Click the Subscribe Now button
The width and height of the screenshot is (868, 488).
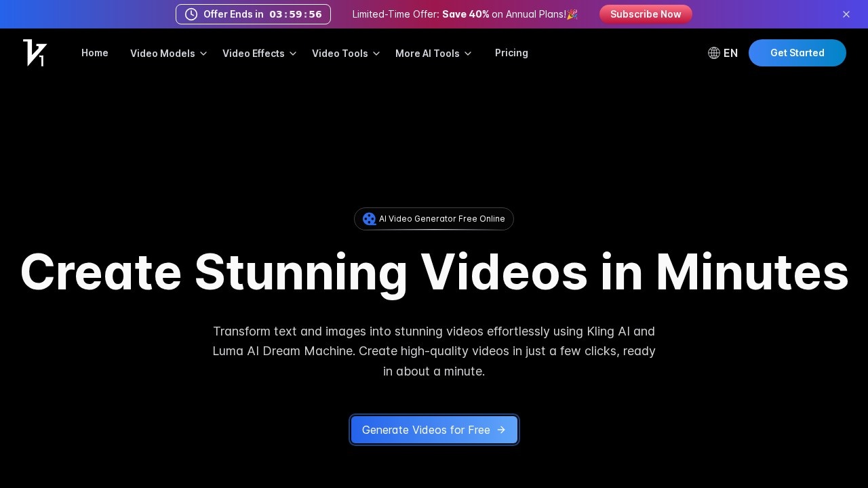tap(646, 14)
